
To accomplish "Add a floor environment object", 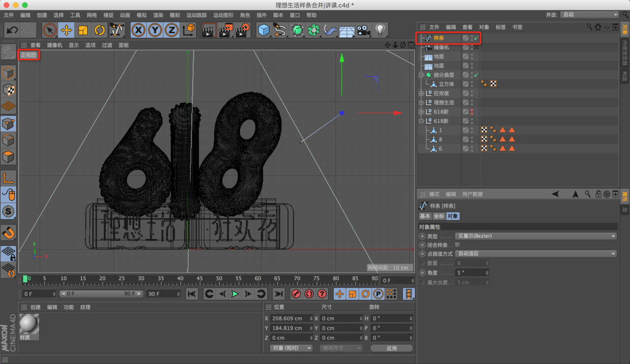I will 347,30.
